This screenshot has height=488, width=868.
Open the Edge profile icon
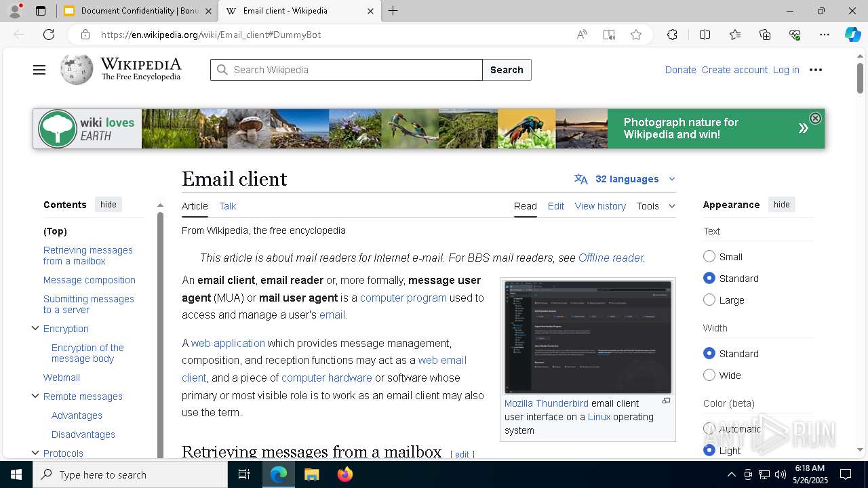[x=15, y=11]
